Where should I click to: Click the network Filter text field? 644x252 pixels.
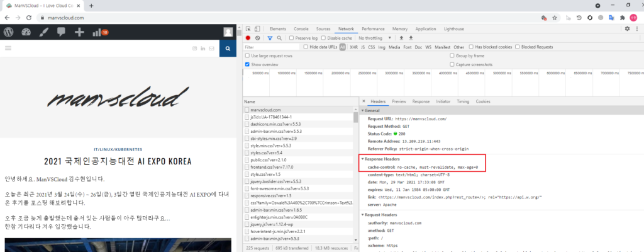[x=270, y=47]
